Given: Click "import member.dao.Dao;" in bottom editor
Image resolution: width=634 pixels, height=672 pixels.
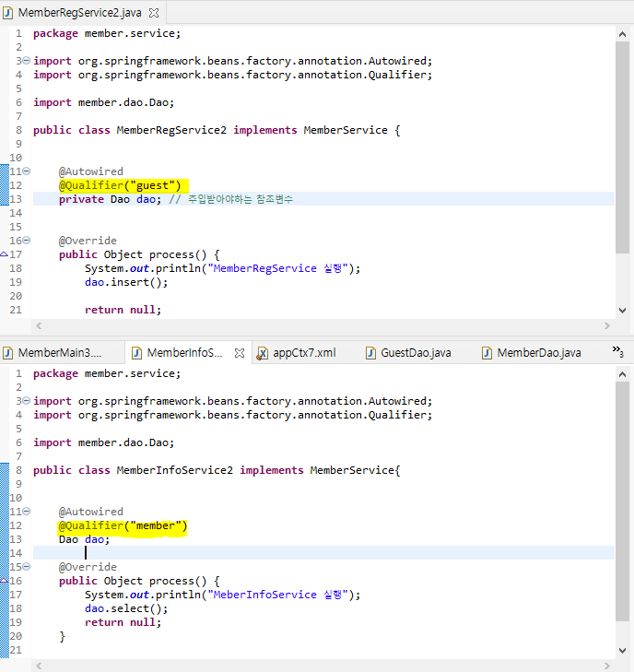Looking at the screenshot, I should click(104, 442).
